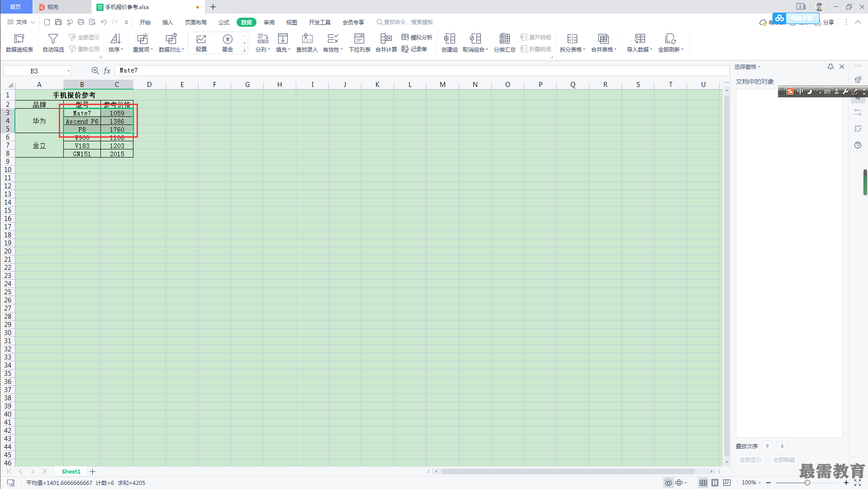This screenshot has width=868, height=489.
Task: Click the 分类汇总 subtotal icon
Action: point(505,43)
